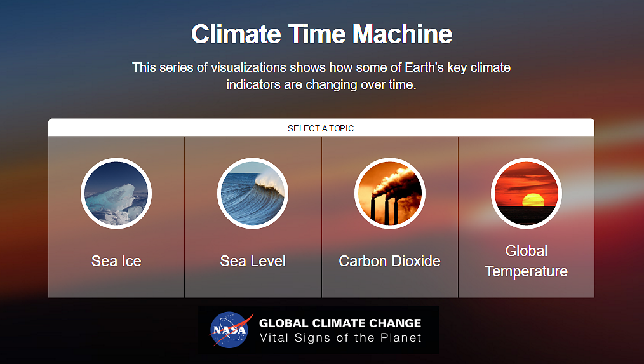
Task: Open the Global Temperature sunset icon
Action: click(x=526, y=194)
